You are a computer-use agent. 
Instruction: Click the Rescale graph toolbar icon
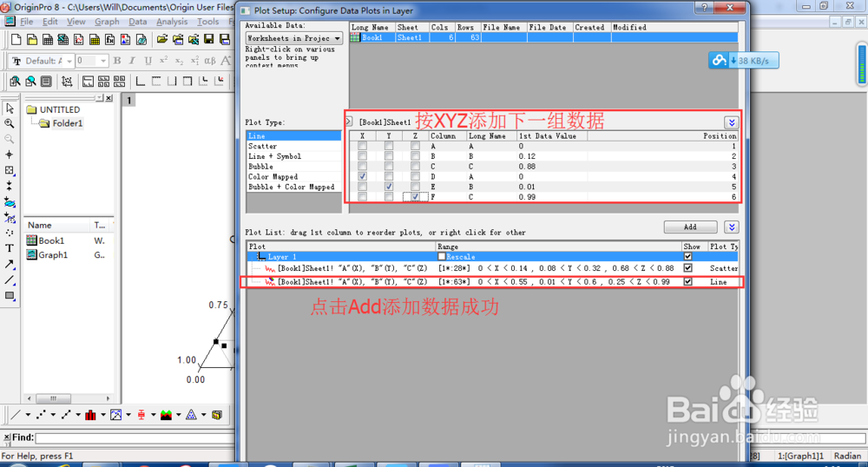click(x=67, y=82)
